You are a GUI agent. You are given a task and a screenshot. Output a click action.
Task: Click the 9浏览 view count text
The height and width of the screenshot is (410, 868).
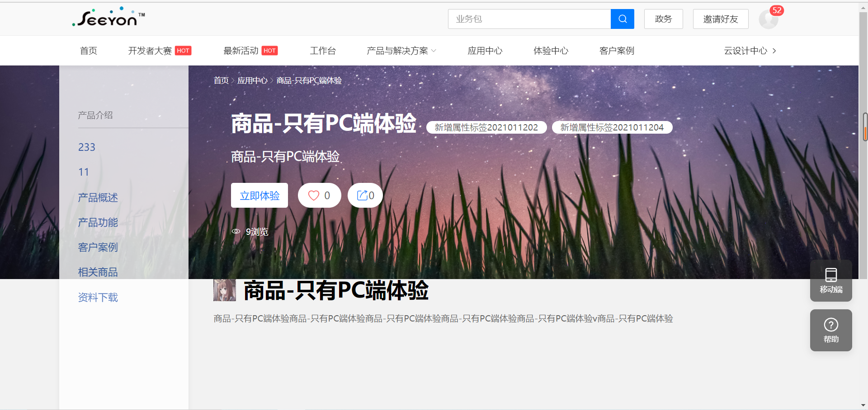[257, 232]
